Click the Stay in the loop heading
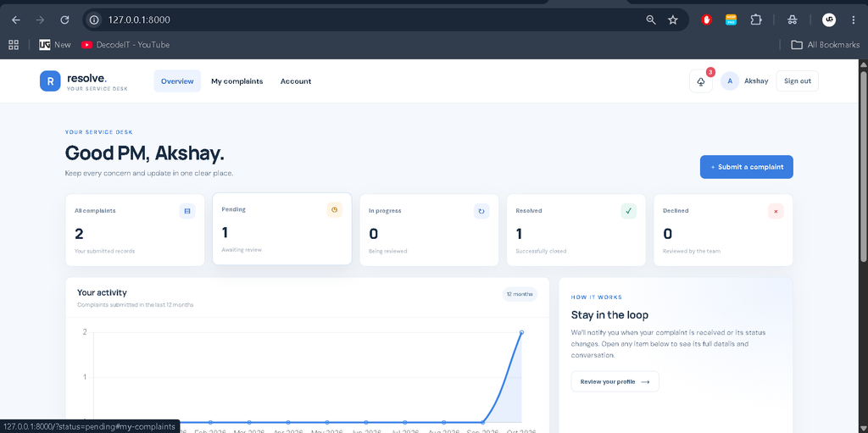 (x=609, y=315)
